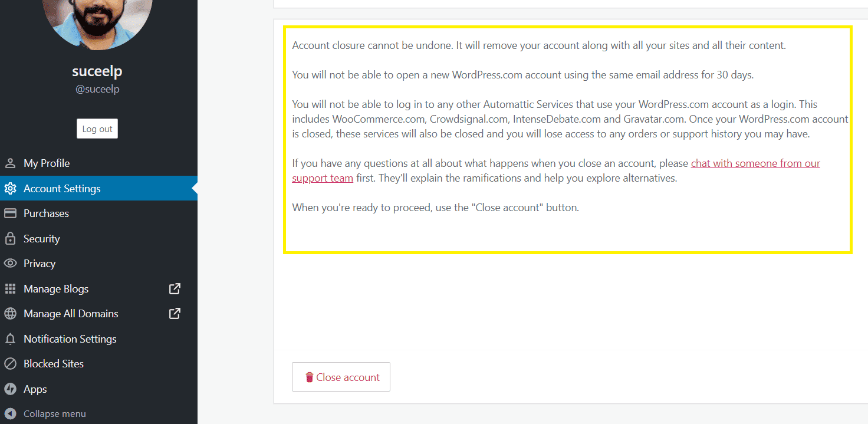This screenshot has height=424, width=868.
Task: Go to Security settings label
Action: coord(42,239)
